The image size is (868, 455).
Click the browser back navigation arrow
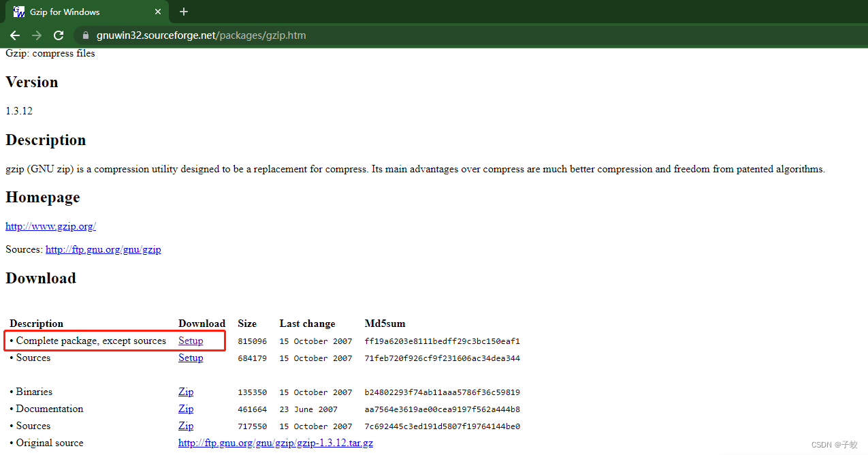[x=14, y=35]
